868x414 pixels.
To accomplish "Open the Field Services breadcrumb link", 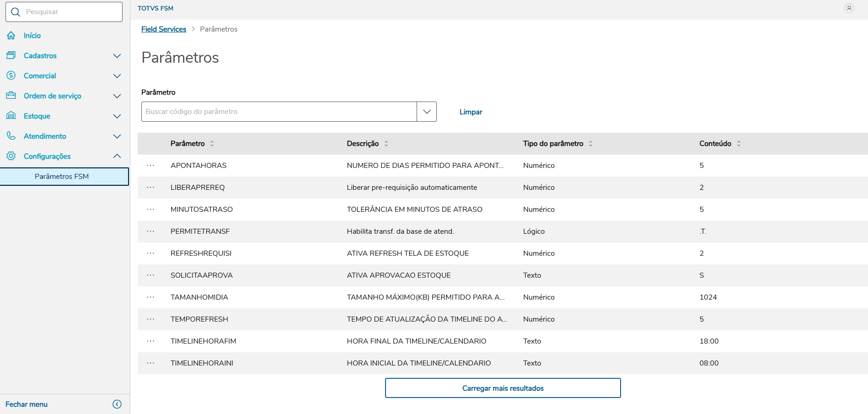I will [x=164, y=29].
